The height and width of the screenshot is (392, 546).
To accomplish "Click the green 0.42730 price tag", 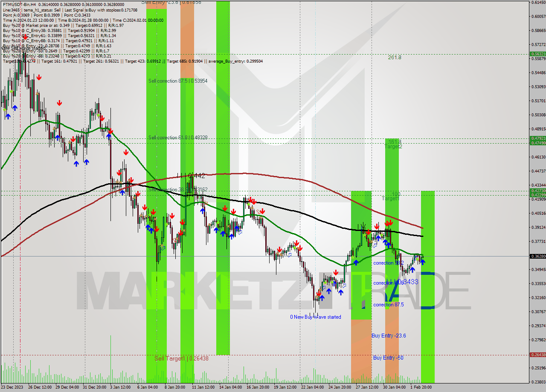I will coord(538,190).
